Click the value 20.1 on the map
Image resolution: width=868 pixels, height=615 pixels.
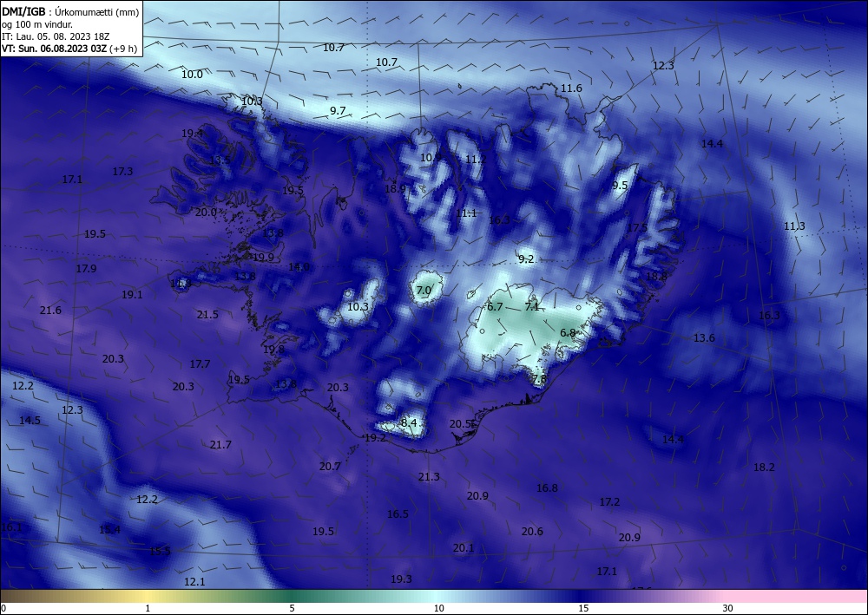(464, 548)
